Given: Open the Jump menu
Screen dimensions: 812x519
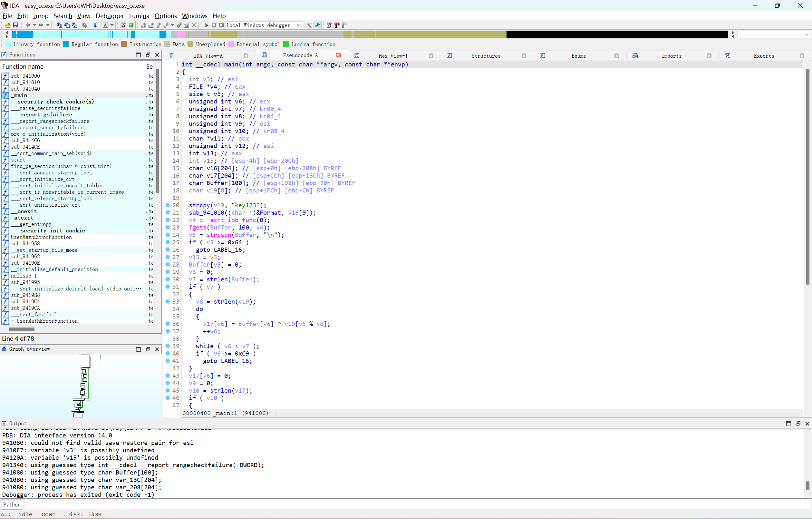Looking at the screenshot, I should tap(41, 16).
